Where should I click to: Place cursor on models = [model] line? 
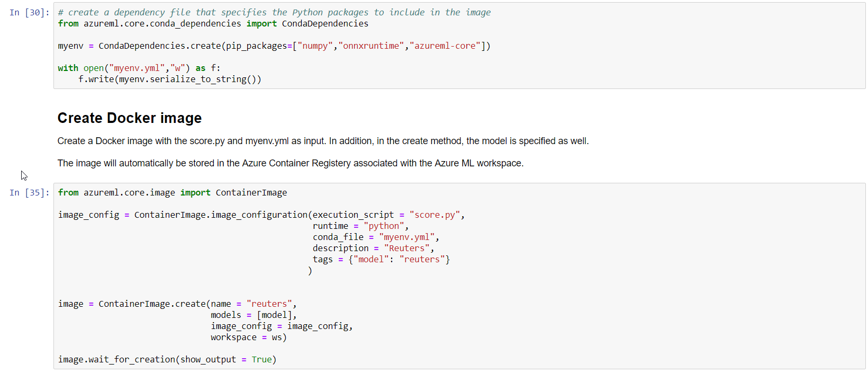click(253, 315)
